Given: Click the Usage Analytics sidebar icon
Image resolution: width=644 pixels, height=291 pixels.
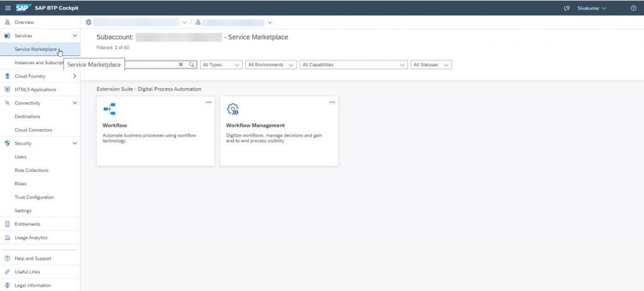Looking at the screenshot, I should pyautogui.click(x=7, y=238).
